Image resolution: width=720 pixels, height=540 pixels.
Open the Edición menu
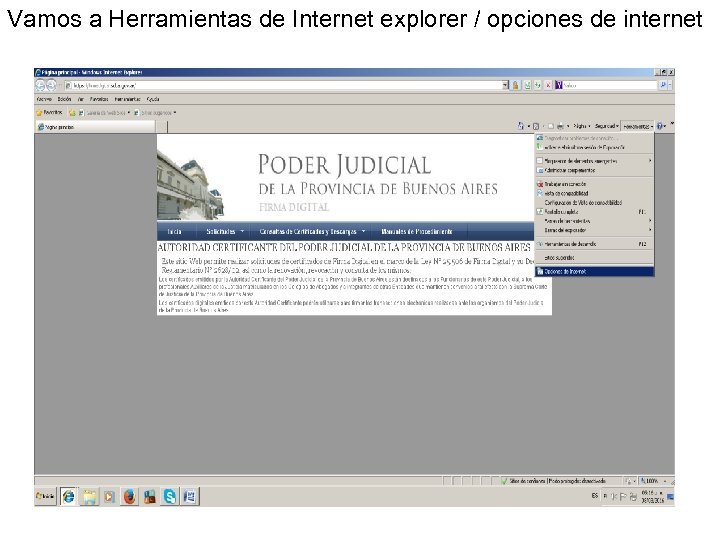[x=64, y=99]
